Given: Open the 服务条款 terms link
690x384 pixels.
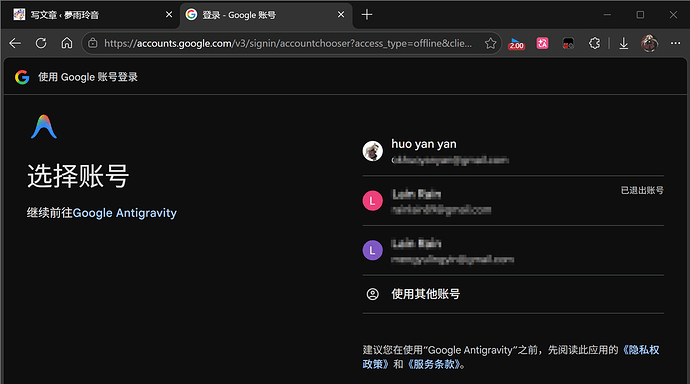Looking at the screenshot, I should pyautogui.click(x=433, y=364).
